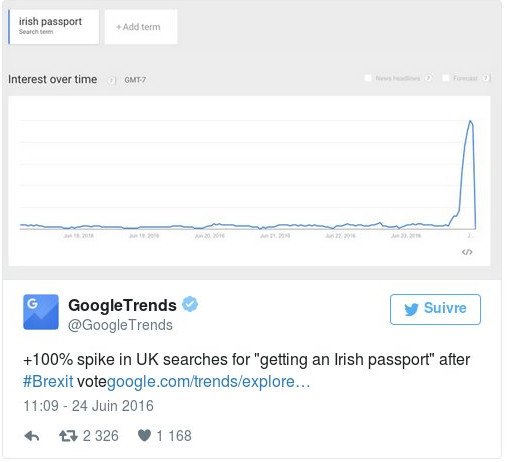The width and height of the screenshot is (508, 462).
Task: Open help icon beside Forecast
Action: (x=486, y=78)
